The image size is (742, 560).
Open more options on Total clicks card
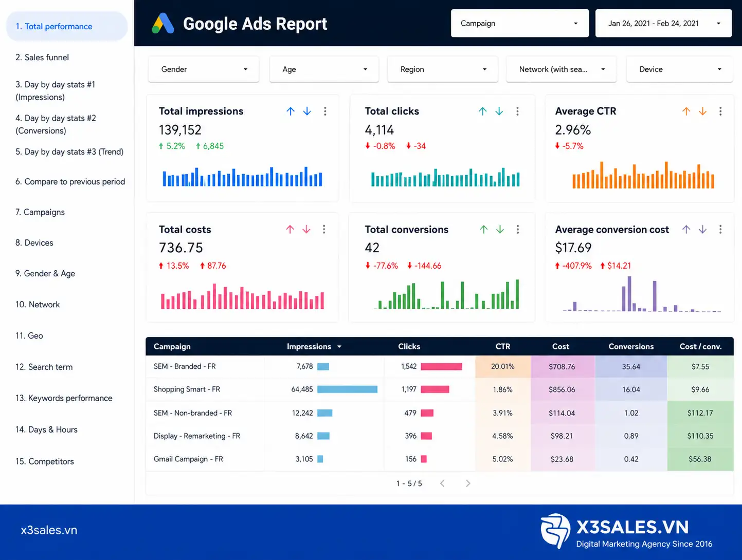click(x=517, y=111)
